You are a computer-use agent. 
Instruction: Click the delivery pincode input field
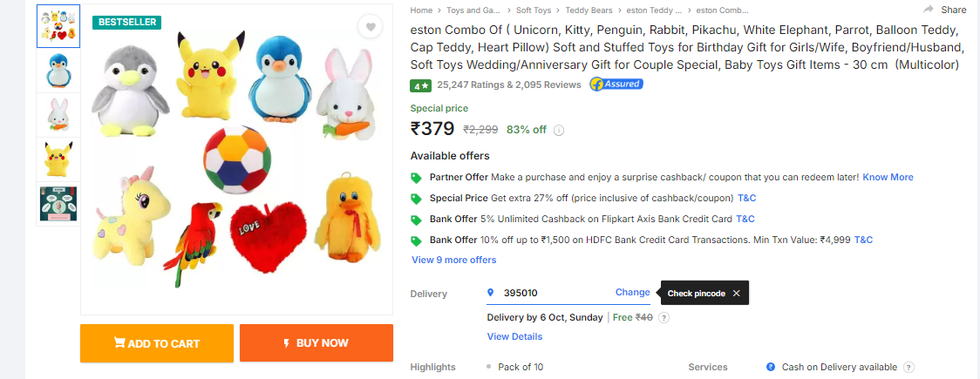pyautogui.click(x=554, y=293)
